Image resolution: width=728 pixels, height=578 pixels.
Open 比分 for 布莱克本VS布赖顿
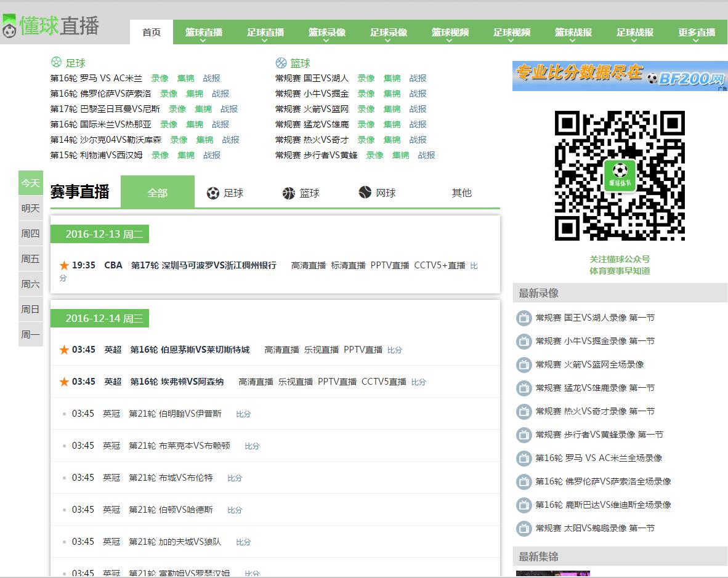(x=252, y=446)
